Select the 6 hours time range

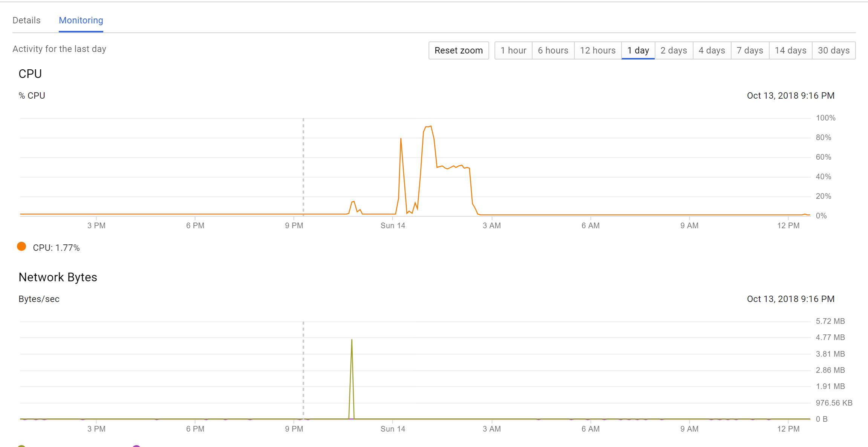(553, 50)
